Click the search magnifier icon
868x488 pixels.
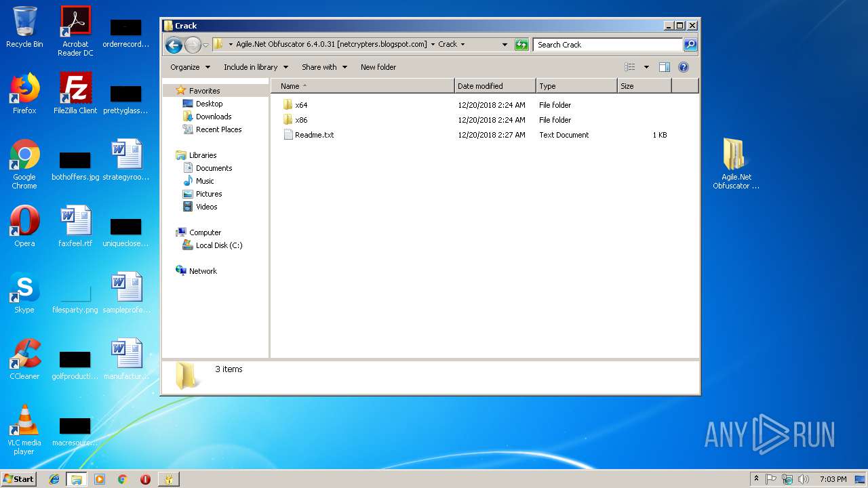click(x=690, y=45)
